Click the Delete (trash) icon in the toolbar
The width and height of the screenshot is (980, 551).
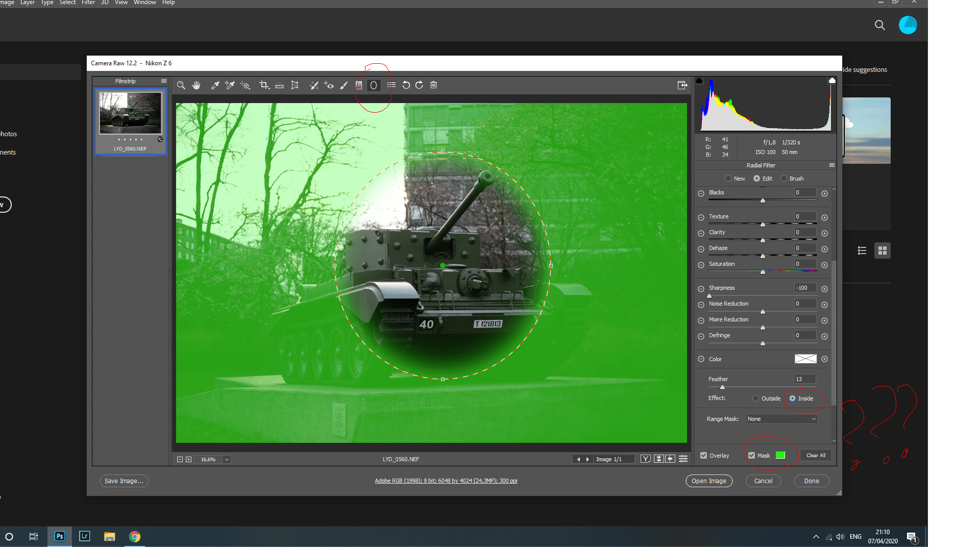coord(433,85)
